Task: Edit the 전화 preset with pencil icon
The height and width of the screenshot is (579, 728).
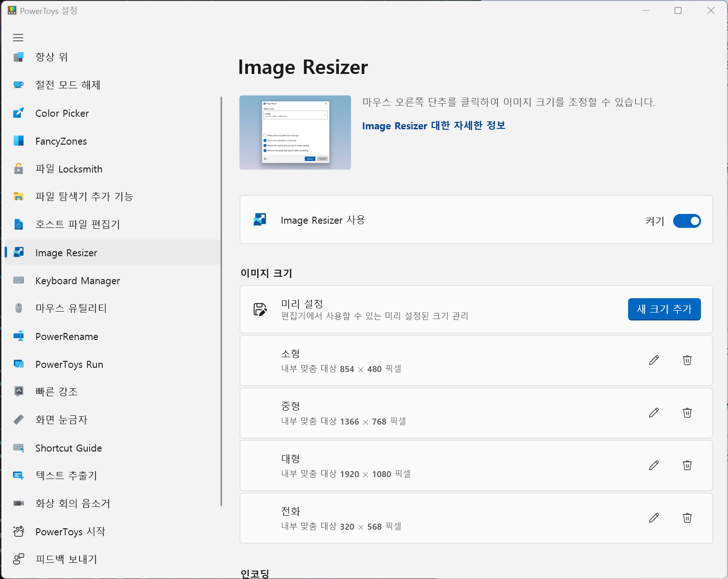Action: (654, 518)
